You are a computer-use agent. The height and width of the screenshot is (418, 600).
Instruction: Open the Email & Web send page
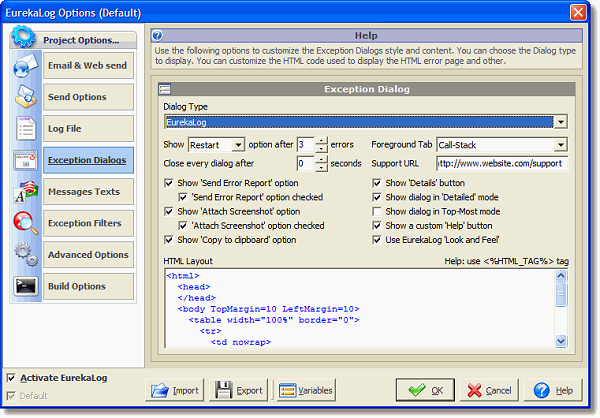point(88,65)
